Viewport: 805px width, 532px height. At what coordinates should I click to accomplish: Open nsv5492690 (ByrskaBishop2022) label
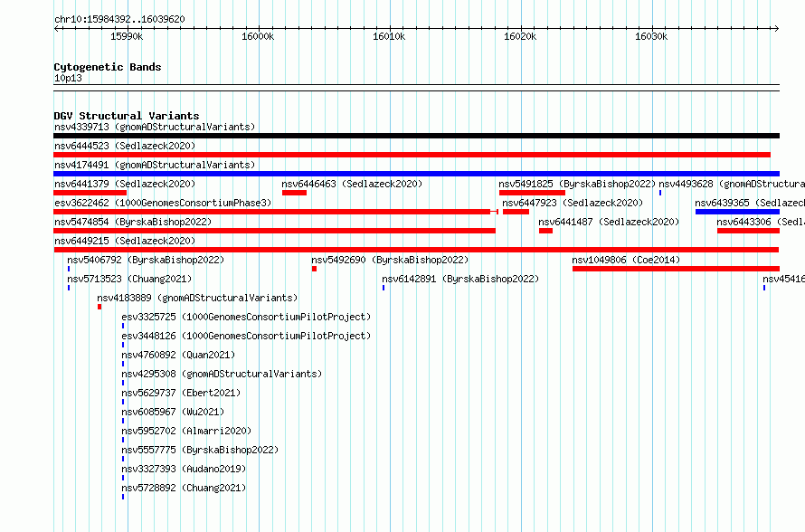pyautogui.click(x=390, y=260)
